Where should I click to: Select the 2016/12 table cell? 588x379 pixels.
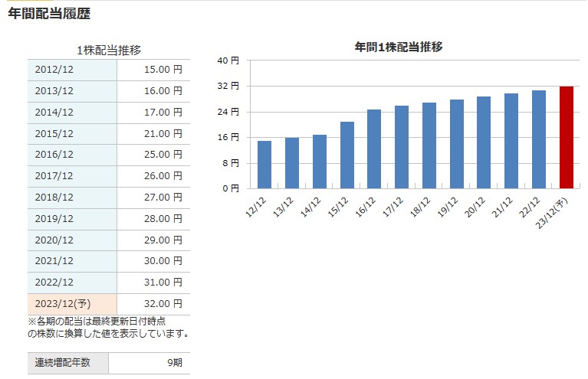72,155
